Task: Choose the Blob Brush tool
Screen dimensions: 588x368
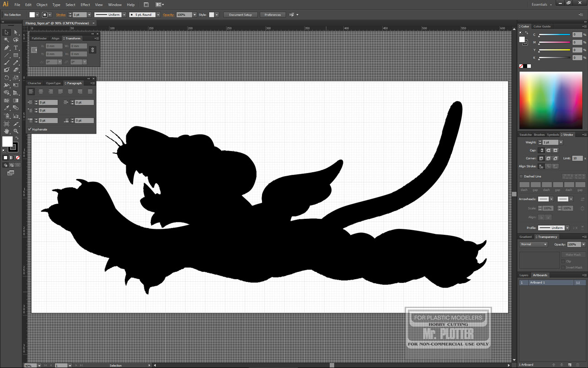Action: (6, 70)
